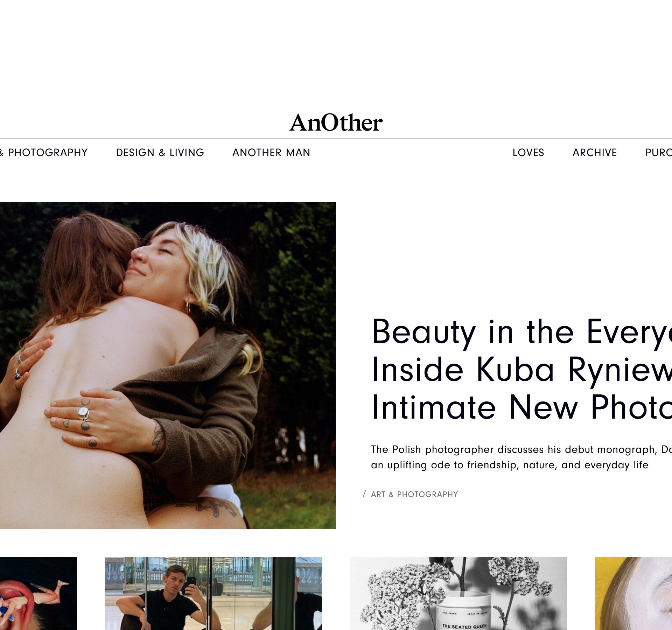Open the Design & Living section
The image size is (672, 630).
(160, 153)
